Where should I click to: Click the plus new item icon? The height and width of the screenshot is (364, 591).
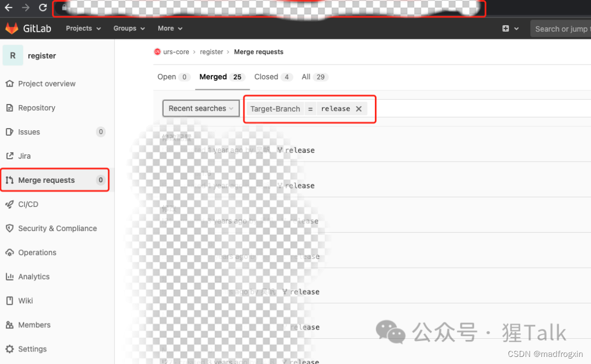506,28
